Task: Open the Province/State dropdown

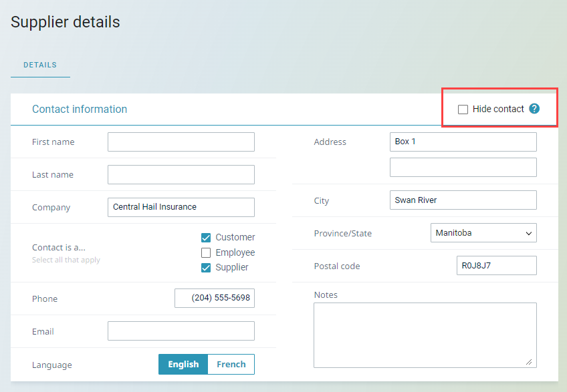Action: (x=483, y=233)
